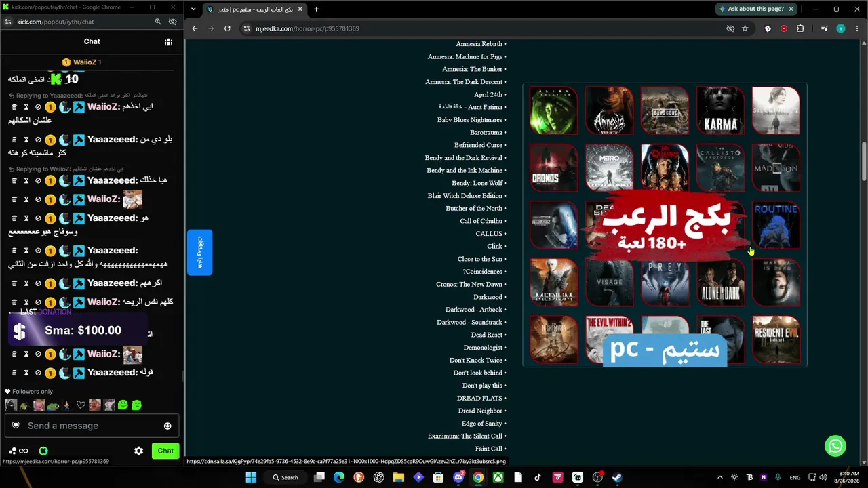Open the Chrome profile avatar

click(x=841, y=28)
